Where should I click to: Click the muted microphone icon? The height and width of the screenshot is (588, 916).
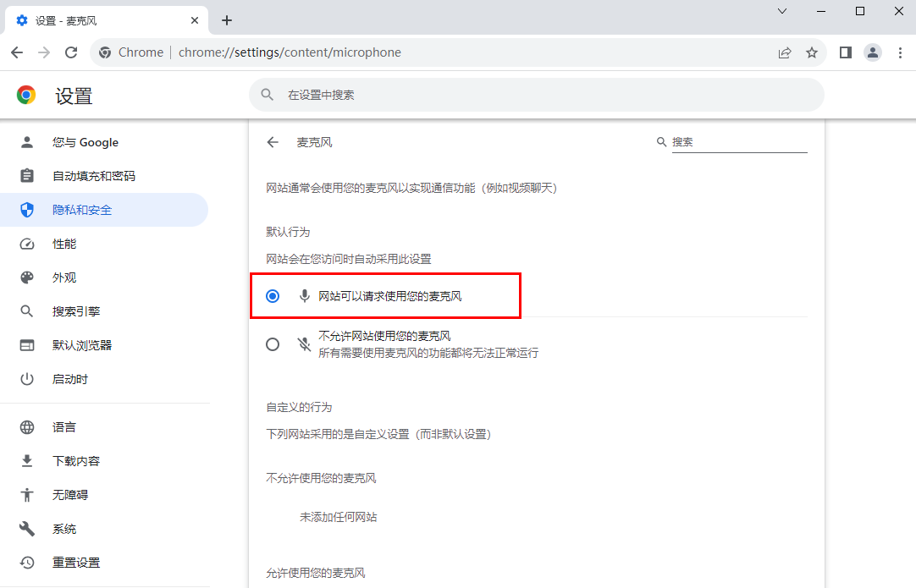(x=305, y=344)
